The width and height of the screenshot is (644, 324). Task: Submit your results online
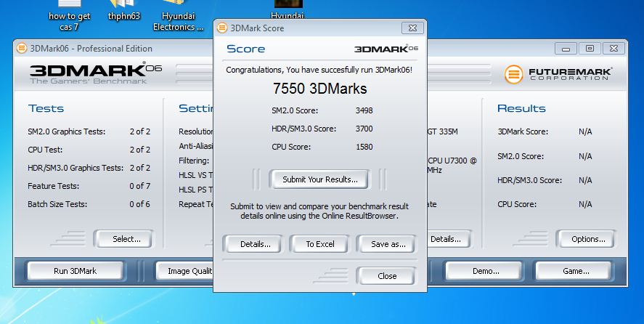tap(320, 179)
